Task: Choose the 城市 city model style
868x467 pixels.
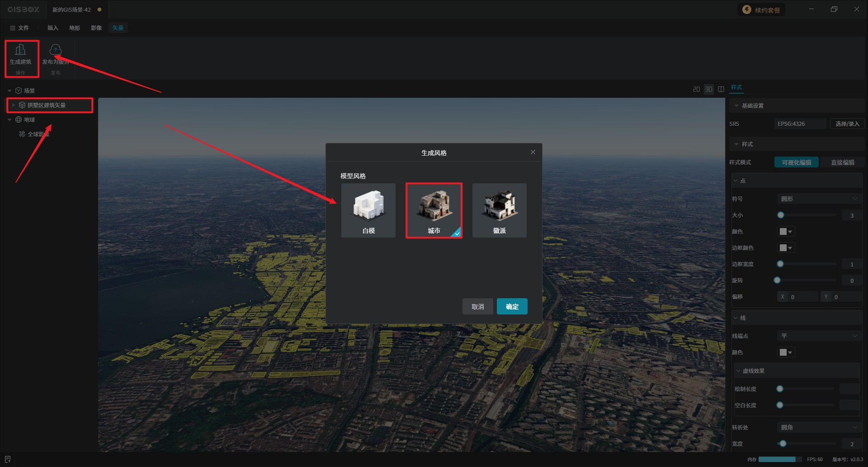Action: [434, 210]
